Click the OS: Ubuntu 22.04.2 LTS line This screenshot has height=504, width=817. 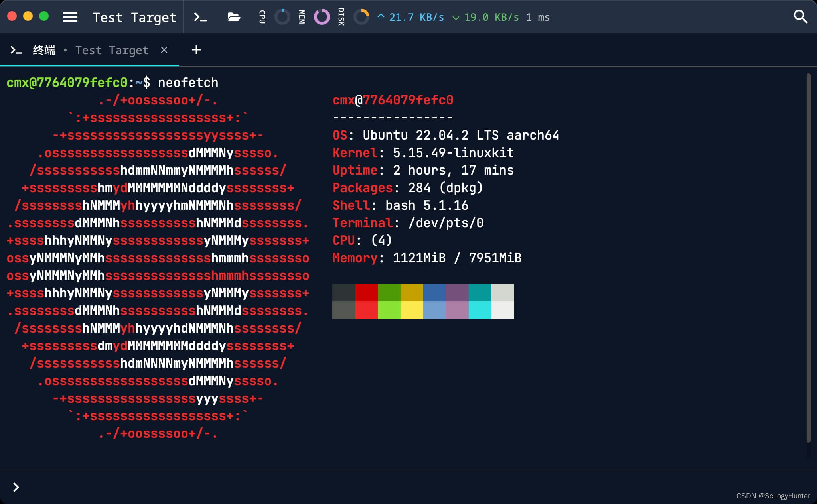tap(446, 135)
